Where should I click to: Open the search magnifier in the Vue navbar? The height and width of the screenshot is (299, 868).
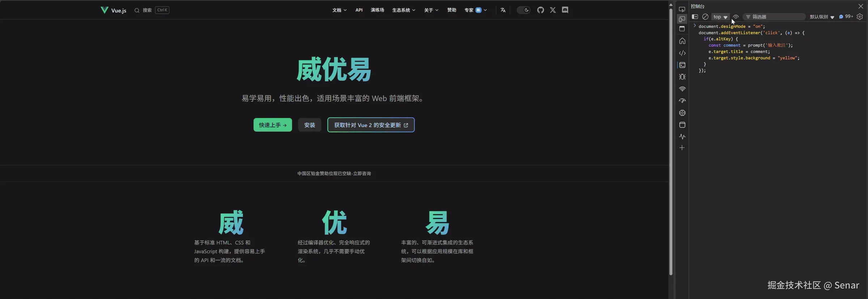click(x=137, y=10)
